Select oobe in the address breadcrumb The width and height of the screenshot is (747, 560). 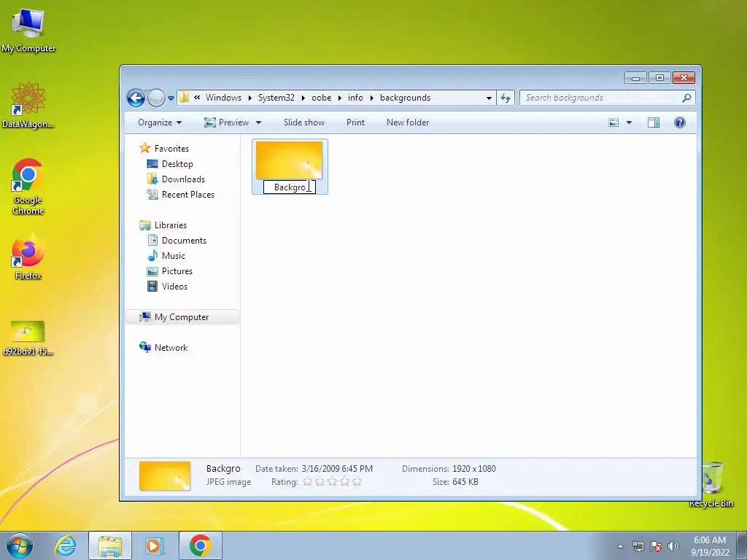pyautogui.click(x=321, y=98)
